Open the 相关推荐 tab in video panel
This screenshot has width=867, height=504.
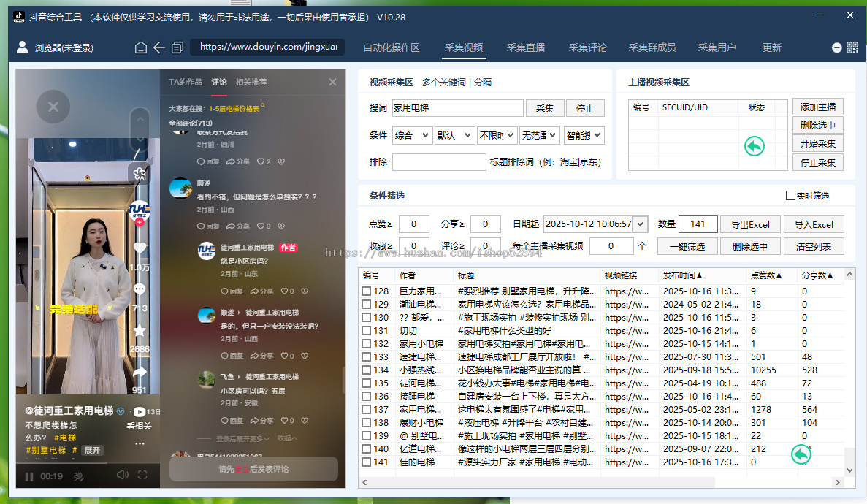251,82
